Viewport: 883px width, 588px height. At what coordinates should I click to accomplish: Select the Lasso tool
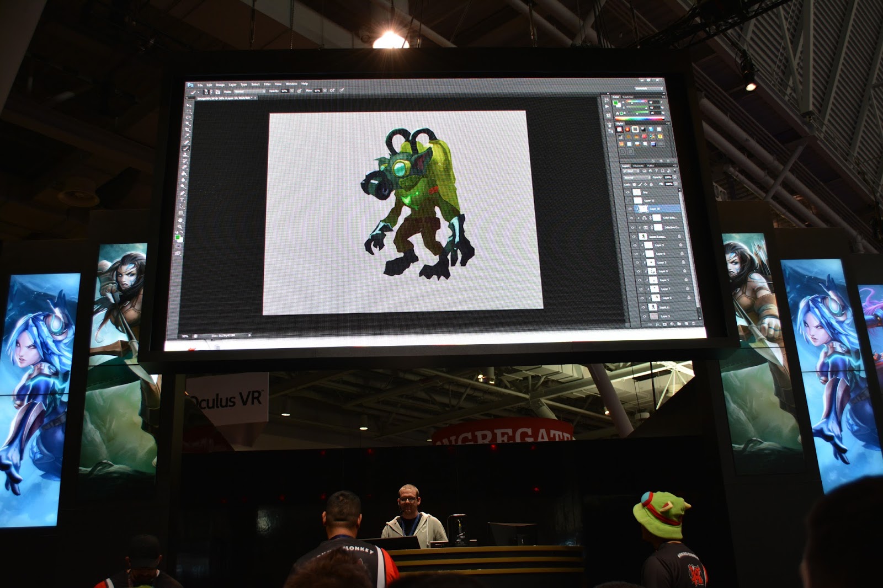[x=188, y=117]
